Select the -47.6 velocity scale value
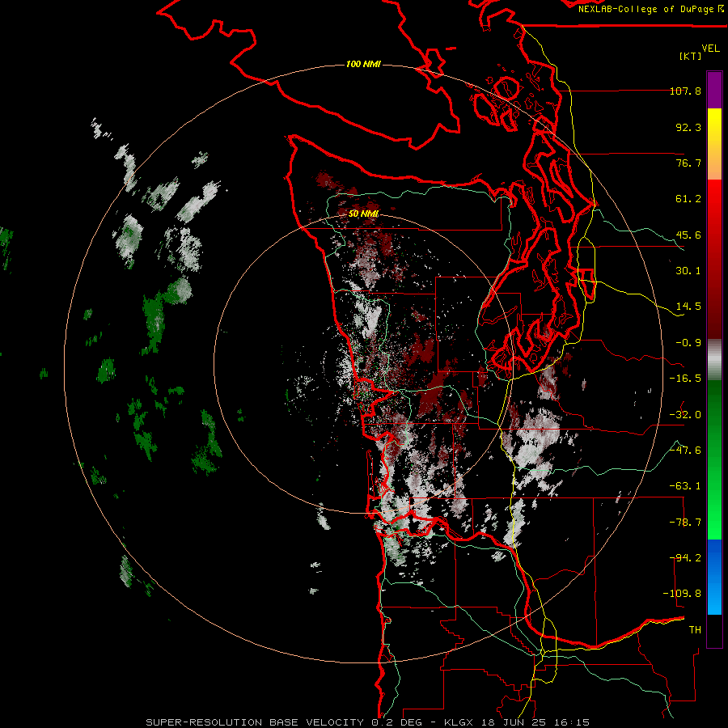 point(685,451)
